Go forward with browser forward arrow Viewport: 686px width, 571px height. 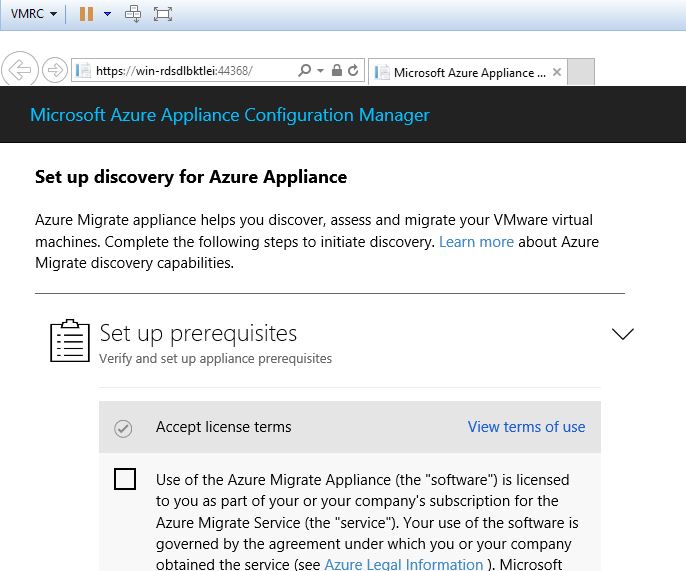pos(55,70)
